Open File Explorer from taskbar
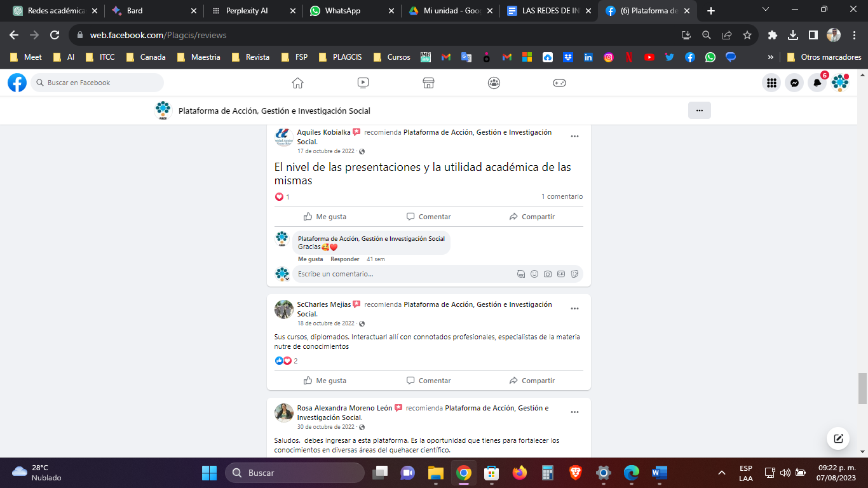This screenshot has width=868, height=488. click(435, 473)
